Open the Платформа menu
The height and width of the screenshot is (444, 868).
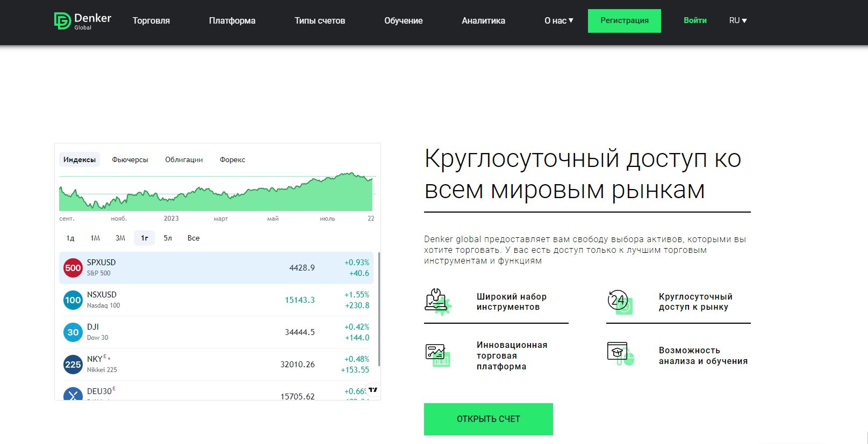coord(232,20)
